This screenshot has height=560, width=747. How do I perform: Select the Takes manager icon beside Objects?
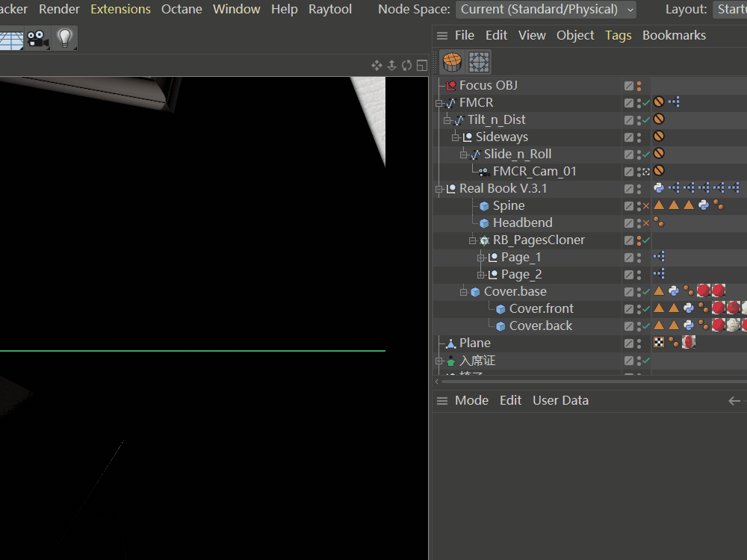479,61
